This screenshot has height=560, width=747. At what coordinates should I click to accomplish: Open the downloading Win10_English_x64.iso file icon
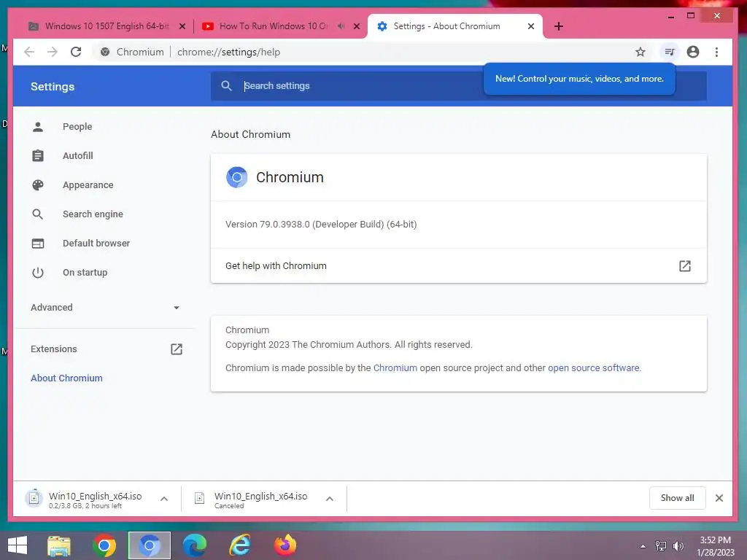[x=34, y=498]
